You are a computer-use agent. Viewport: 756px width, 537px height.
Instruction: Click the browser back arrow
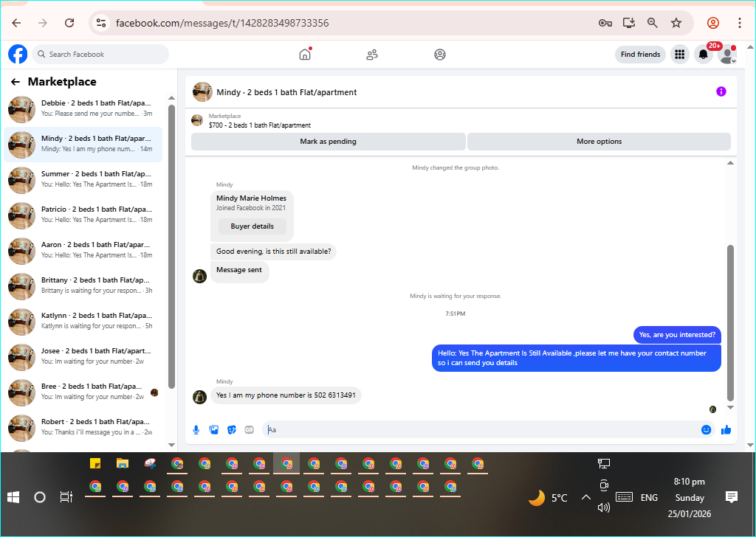click(16, 23)
